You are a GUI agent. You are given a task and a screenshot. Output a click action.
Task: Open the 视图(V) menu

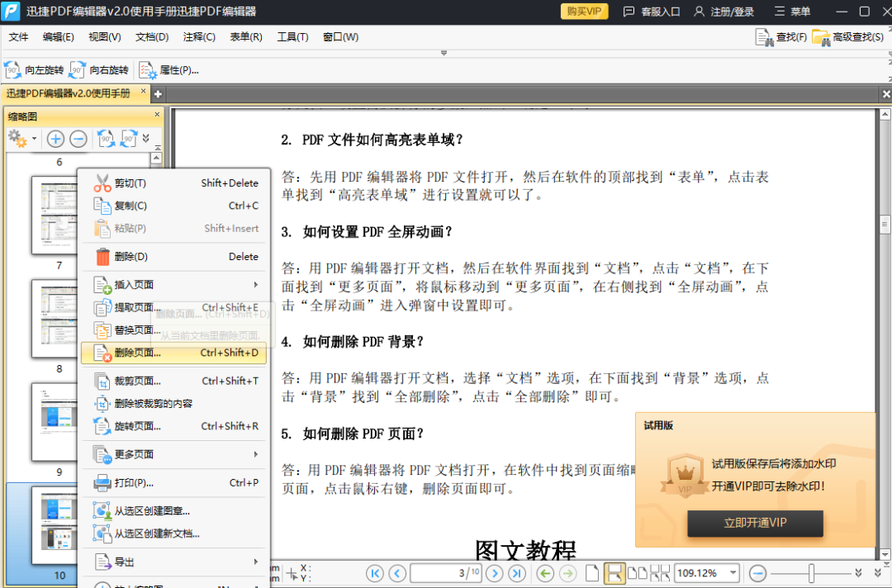coord(105,37)
